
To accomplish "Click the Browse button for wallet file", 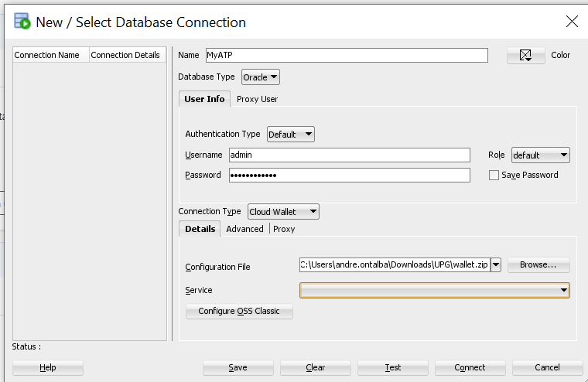I will pos(538,265).
